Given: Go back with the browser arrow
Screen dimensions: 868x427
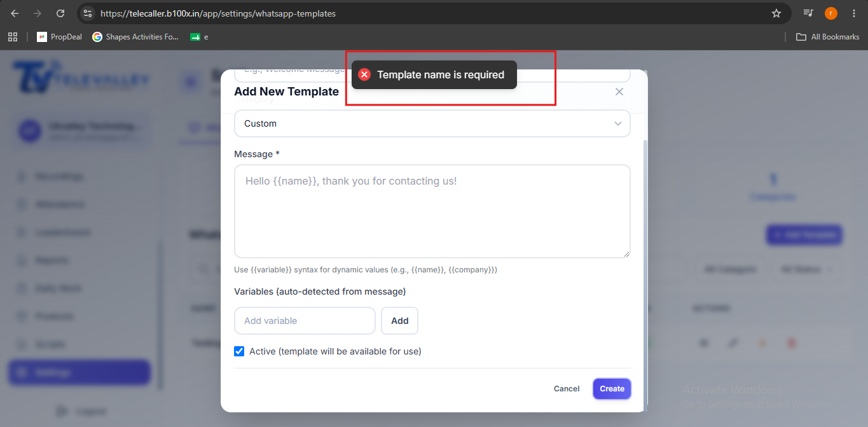Looking at the screenshot, I should click(x=15, y=13).
